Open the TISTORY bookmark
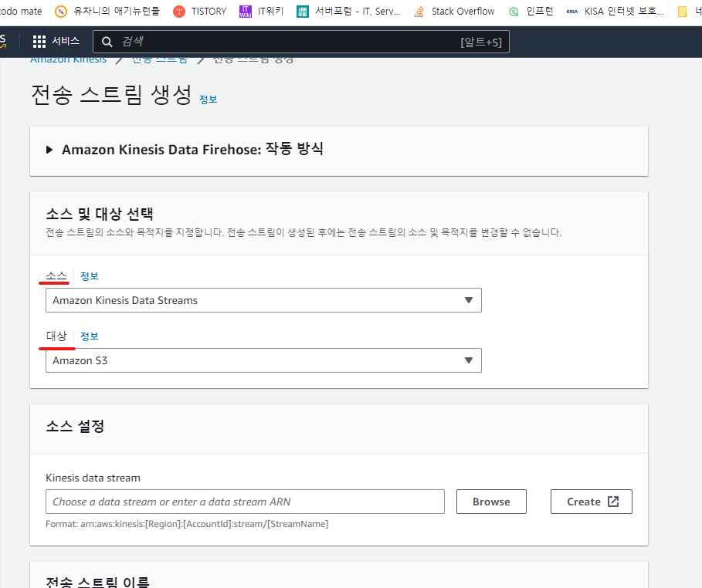The width and height of the screenshot is (702, 588). click(x=200, y=11)
